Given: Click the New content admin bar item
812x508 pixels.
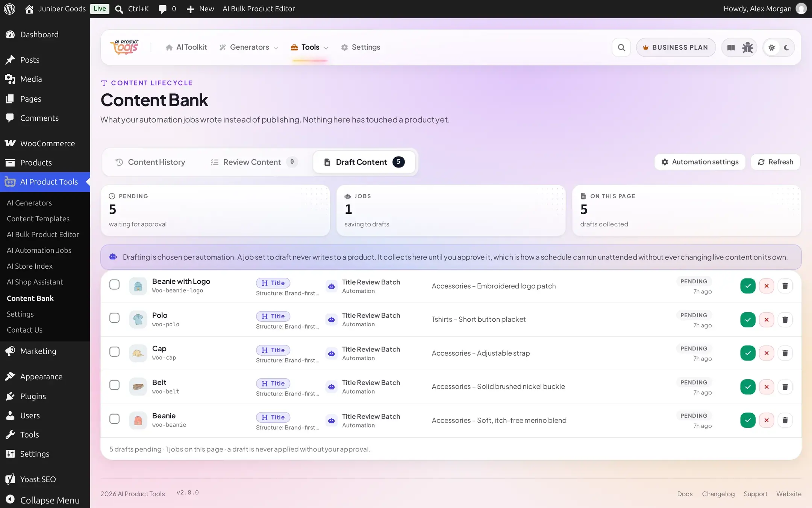Looking at the screenshot, I should [x=200, y=9].
